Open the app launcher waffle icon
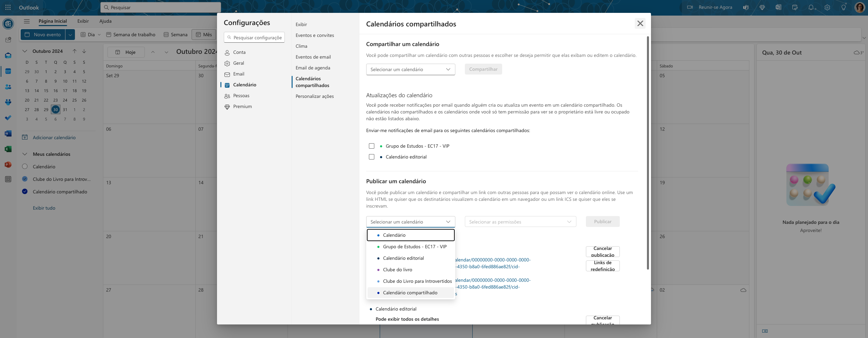868x338 pixels. (8, 7)
